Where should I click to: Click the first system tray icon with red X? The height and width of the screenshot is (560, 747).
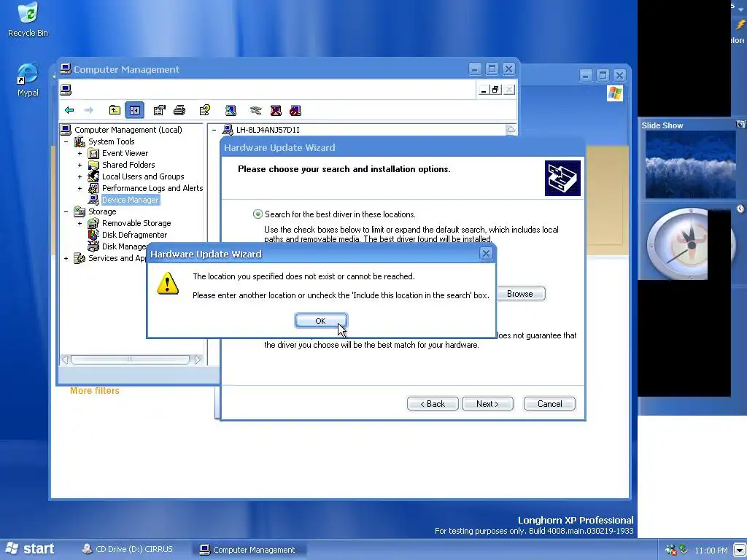[671, 550]
